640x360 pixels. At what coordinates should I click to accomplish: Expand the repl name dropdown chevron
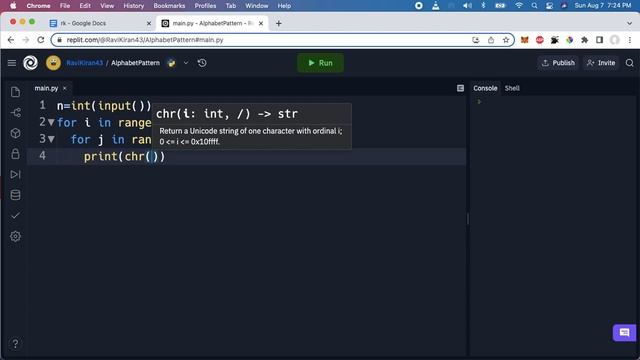pyautogui.click(x=186, y=63)
